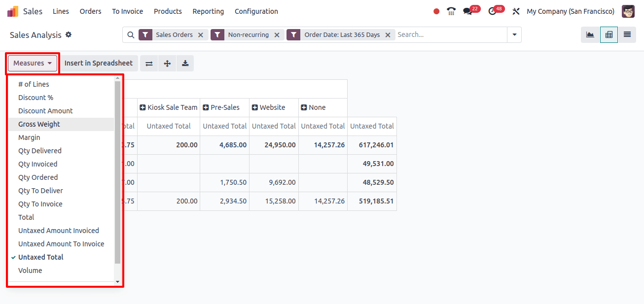The height and width of the screenshot is (304, 644).
Task: Click the search magnifier icon
Action: [131, 35]
